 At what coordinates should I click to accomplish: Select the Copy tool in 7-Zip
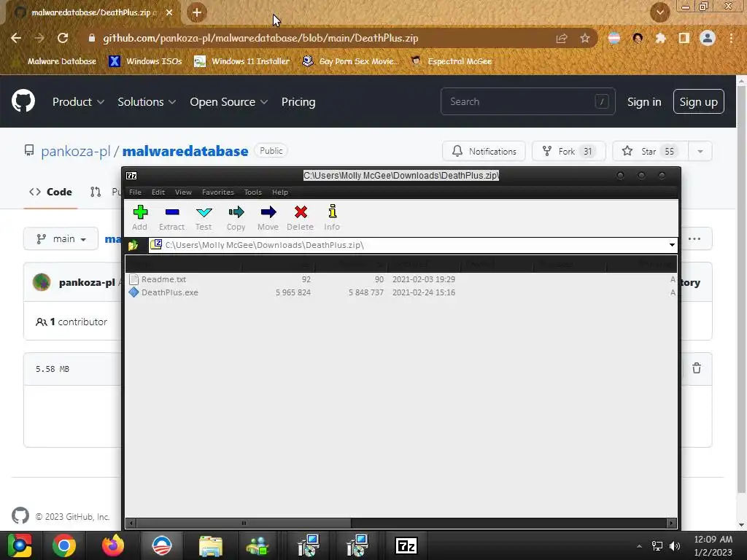236,218
